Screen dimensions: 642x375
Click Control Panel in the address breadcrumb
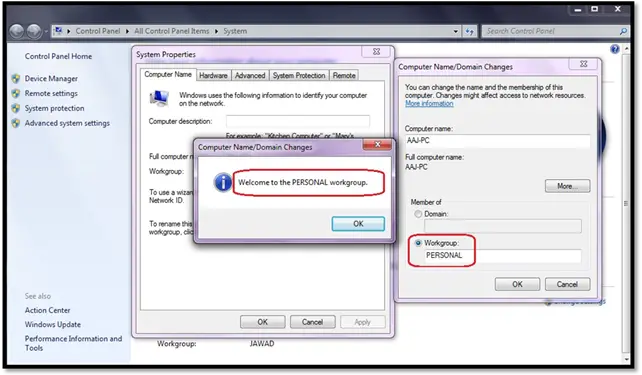[98, 31]
